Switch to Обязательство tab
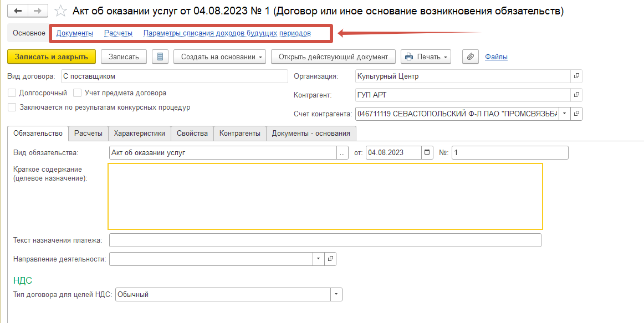Viewport: 644px width, 323px height. point(38,133)
